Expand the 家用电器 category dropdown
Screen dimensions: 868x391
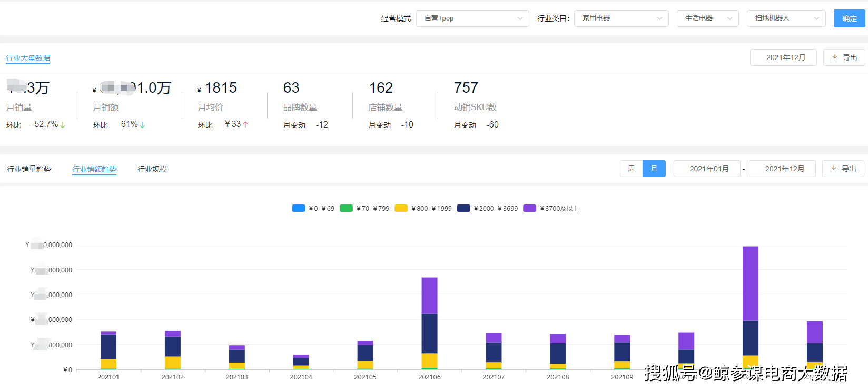[x=622, y=18]
